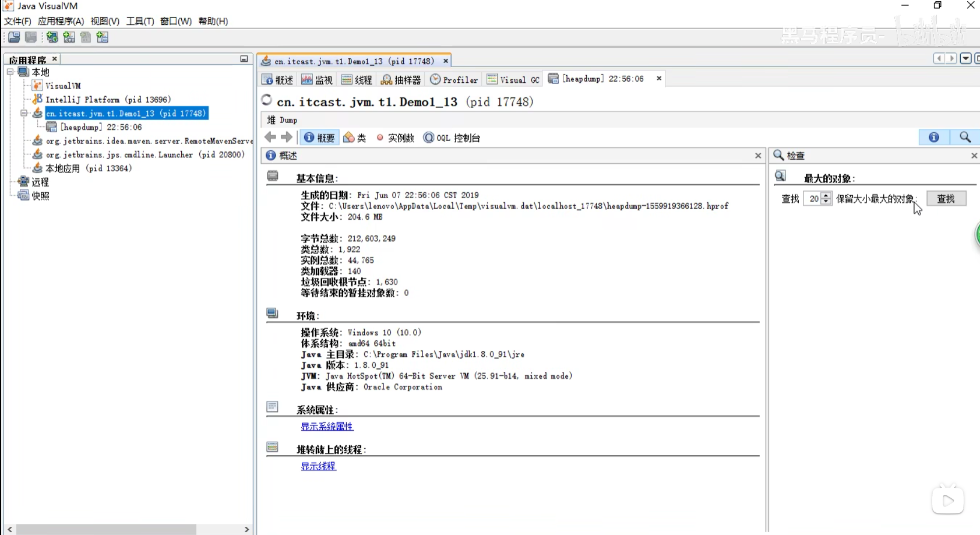
Task: Click the Java VisualVM title bar icon
Action: (8, 6)
